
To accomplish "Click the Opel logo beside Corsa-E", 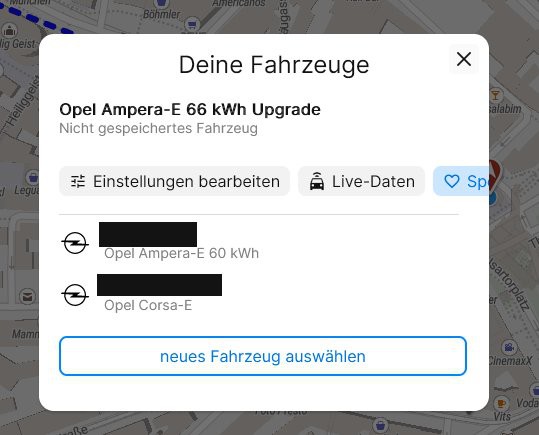I will click(x=75, y=295).
